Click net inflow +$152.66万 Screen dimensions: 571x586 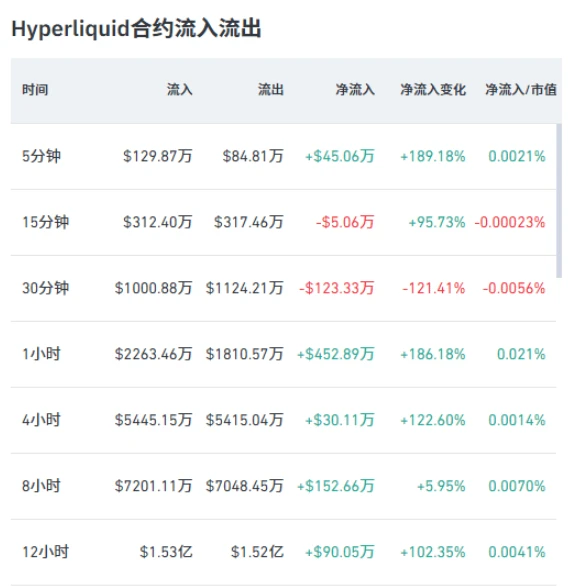pyautogui.click(x=336, y=486)
